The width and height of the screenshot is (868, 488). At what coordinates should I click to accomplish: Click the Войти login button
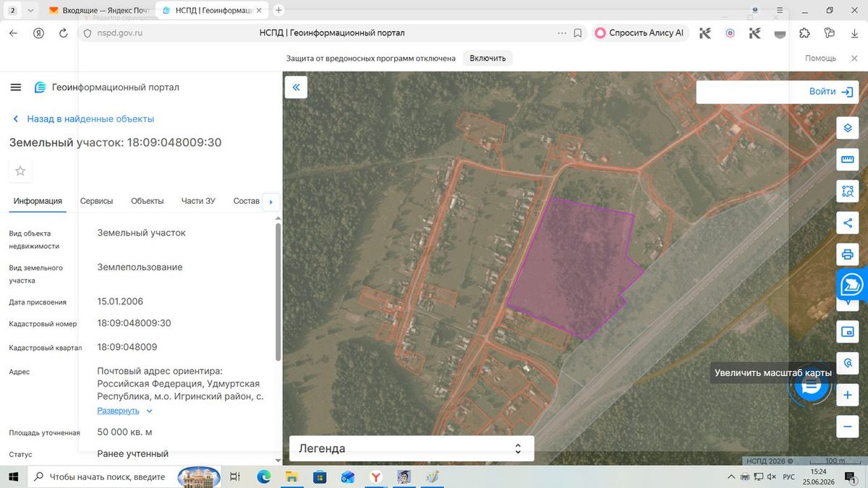[x=832, y=92]
